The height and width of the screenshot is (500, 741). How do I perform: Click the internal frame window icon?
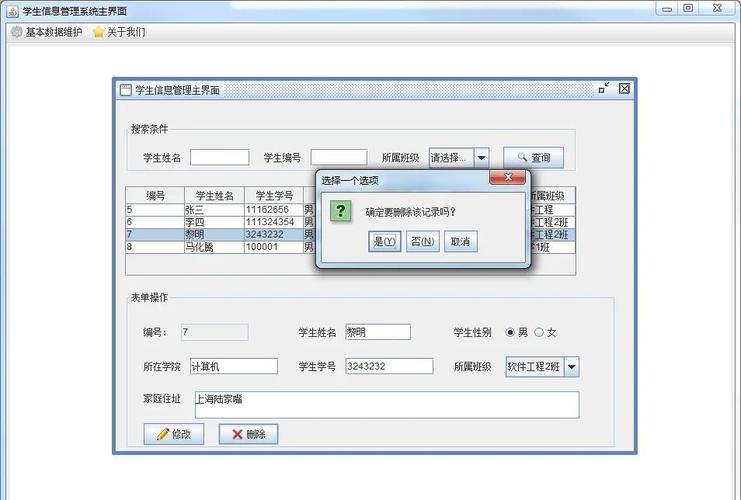[126, 90]
